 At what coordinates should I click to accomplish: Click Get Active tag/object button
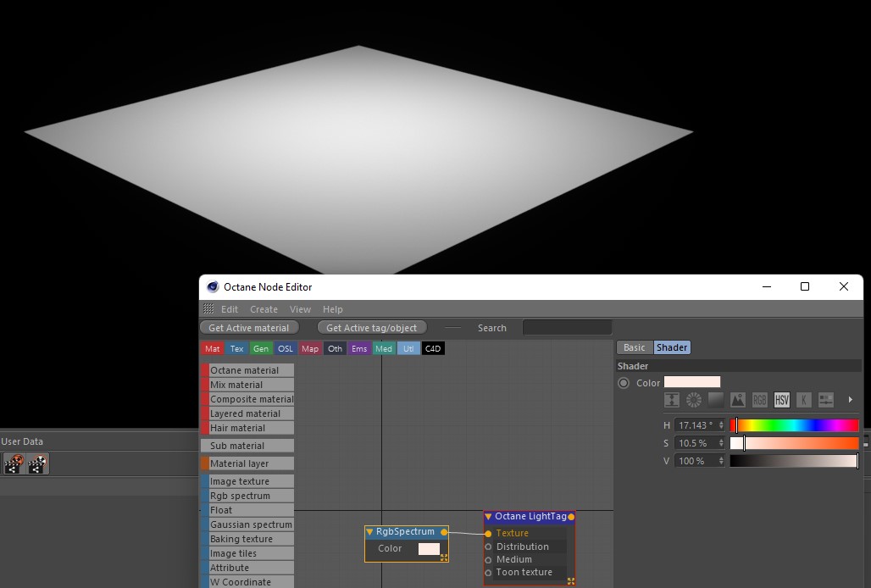click(x=372, y=328)
